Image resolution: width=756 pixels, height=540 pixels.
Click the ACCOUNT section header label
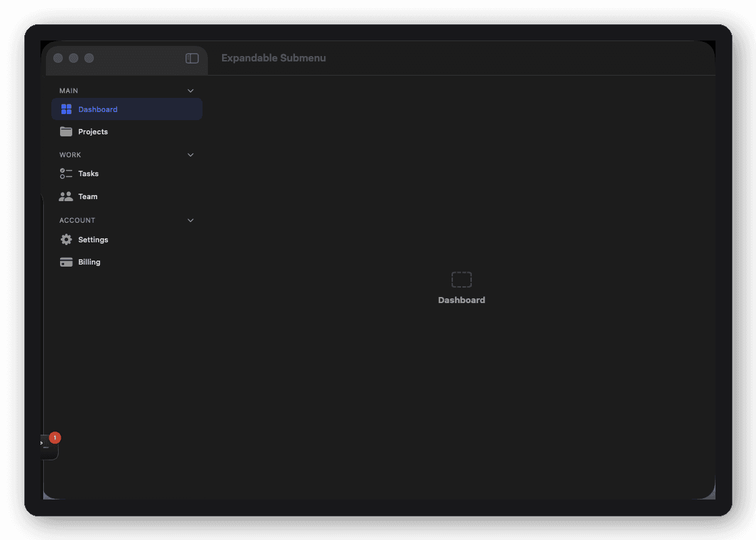(77, 220)
